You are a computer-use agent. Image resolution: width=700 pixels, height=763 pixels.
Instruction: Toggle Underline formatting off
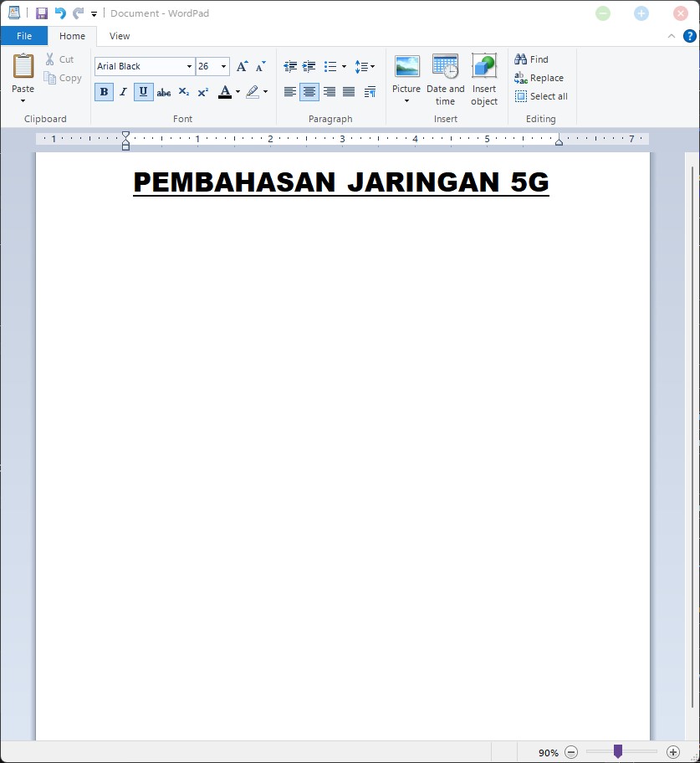tap(143, 92)
